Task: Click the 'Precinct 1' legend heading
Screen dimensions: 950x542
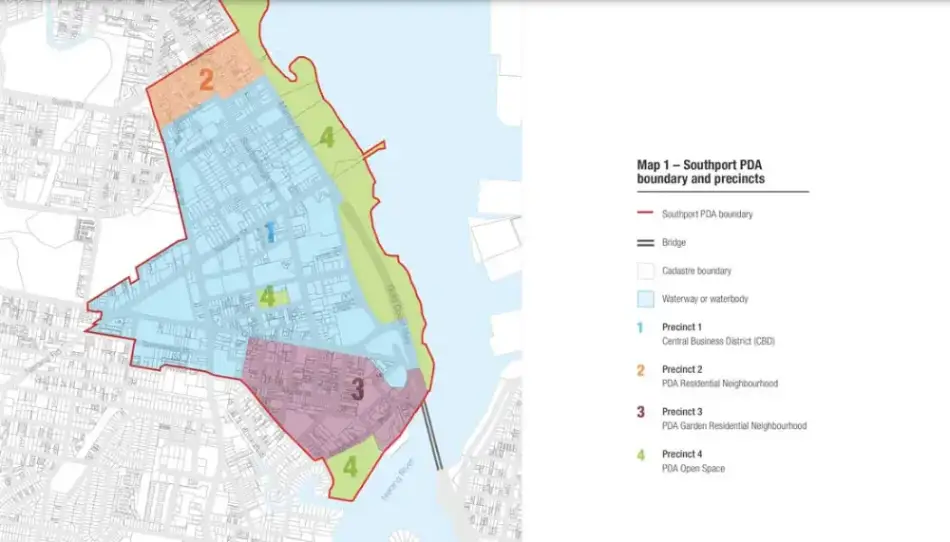Action: [x=682, y=327]
